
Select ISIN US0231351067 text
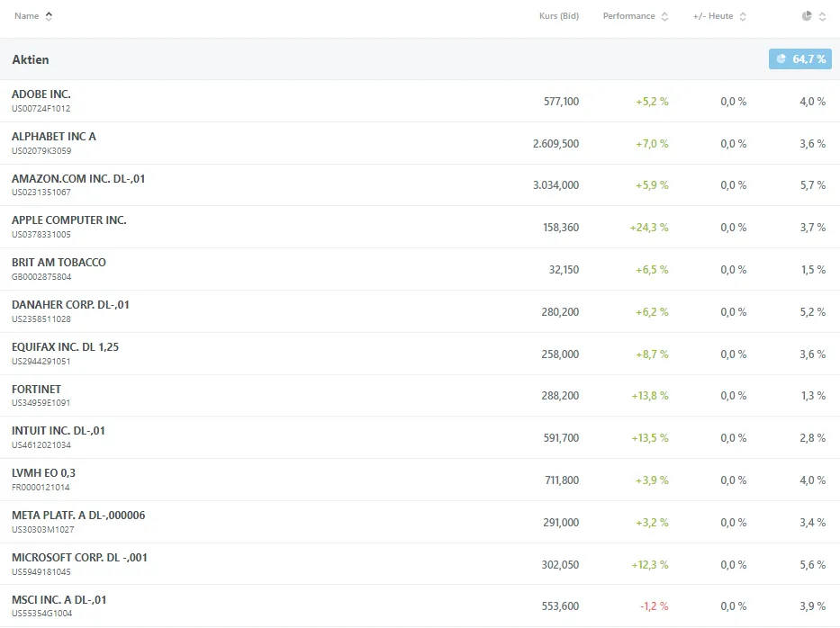pyautogui.click(x=41, y=193)
